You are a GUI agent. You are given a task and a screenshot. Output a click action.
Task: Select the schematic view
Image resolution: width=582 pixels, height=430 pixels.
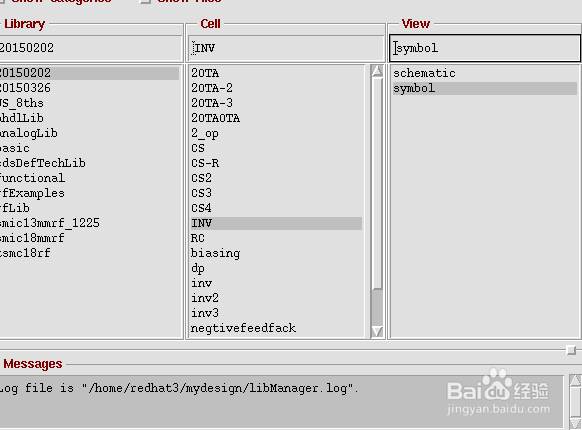pos(424,73)
